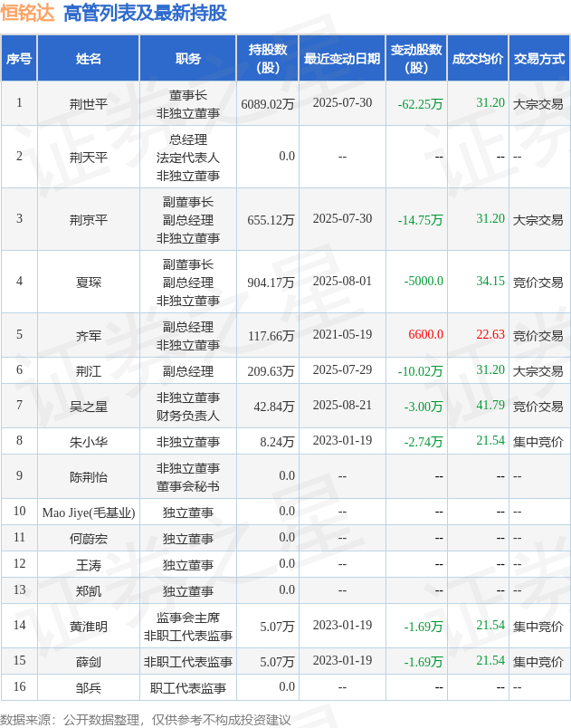This screenshot has width=571, height=728.
Task: Select the name 陈荆怡
Action: [x=88, y=477]
